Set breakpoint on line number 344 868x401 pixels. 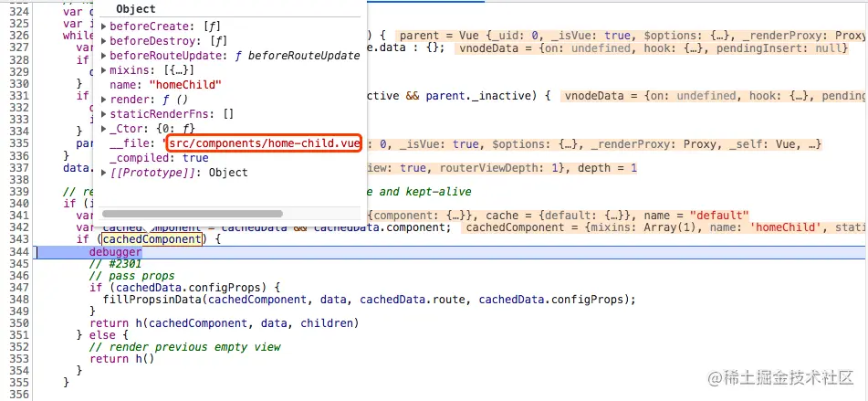(19, 251)
